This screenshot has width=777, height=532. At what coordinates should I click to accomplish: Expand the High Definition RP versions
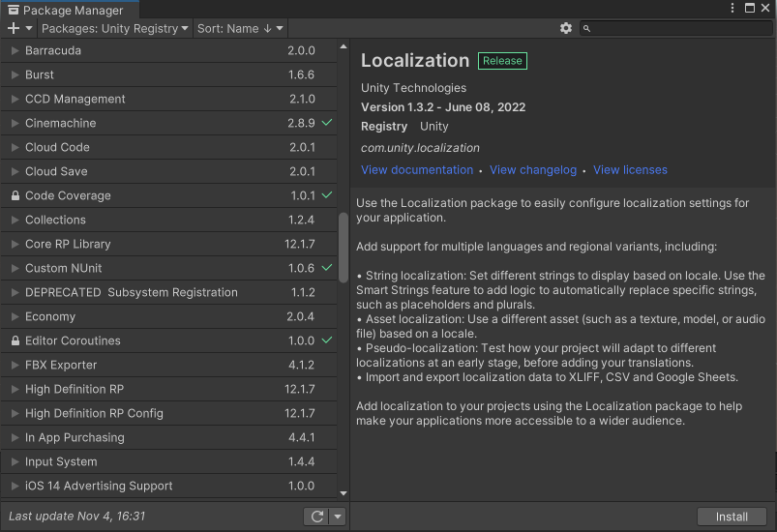pos(15,390)
